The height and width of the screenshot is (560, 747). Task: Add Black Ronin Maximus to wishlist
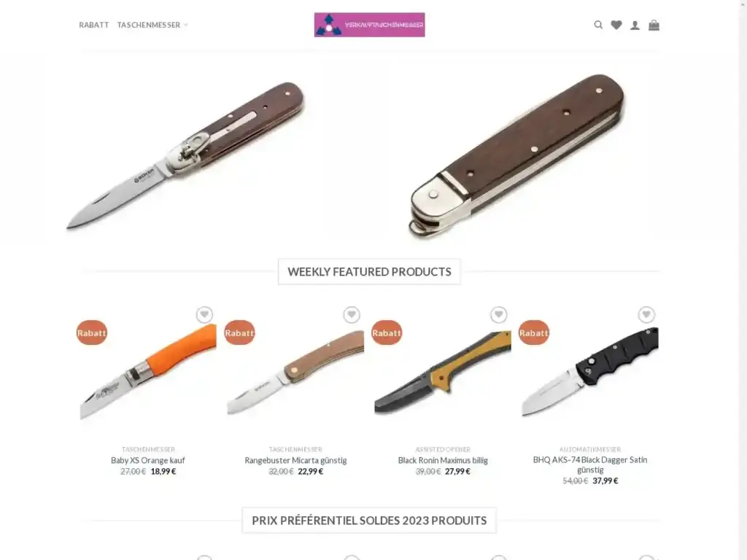(499, 315)
